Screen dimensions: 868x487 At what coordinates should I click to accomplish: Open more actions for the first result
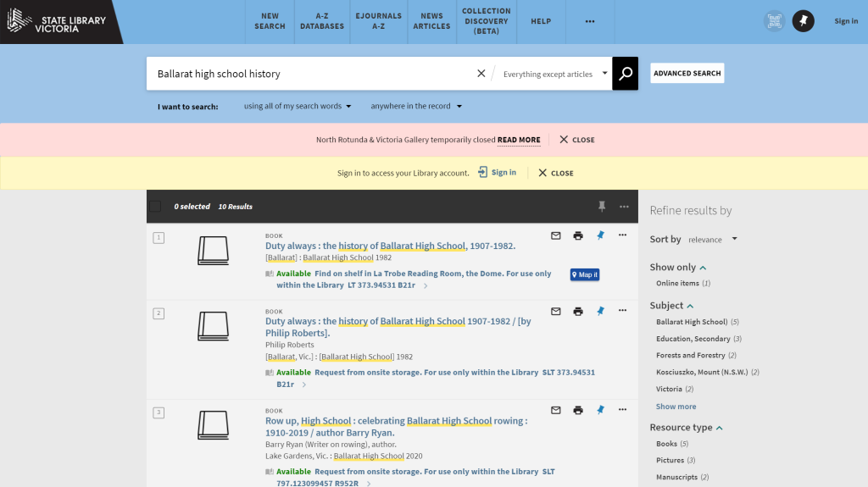pyautogui.click(x=622, y=235)
